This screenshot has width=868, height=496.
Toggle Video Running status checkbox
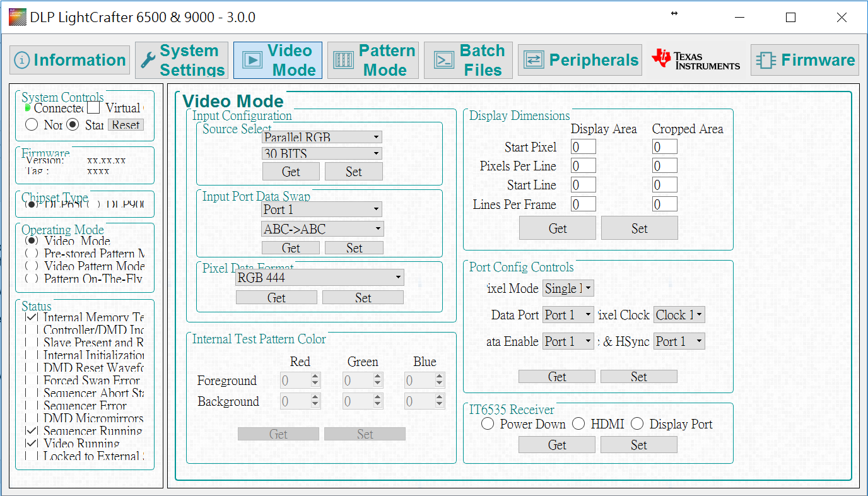pyautogui.click(x=31, y=444)
